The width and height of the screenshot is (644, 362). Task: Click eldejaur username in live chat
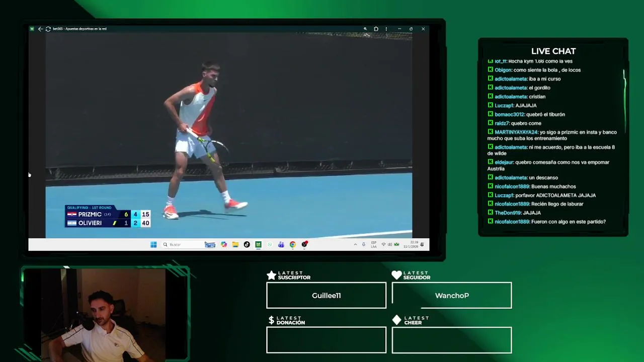[x=504, y=162]
